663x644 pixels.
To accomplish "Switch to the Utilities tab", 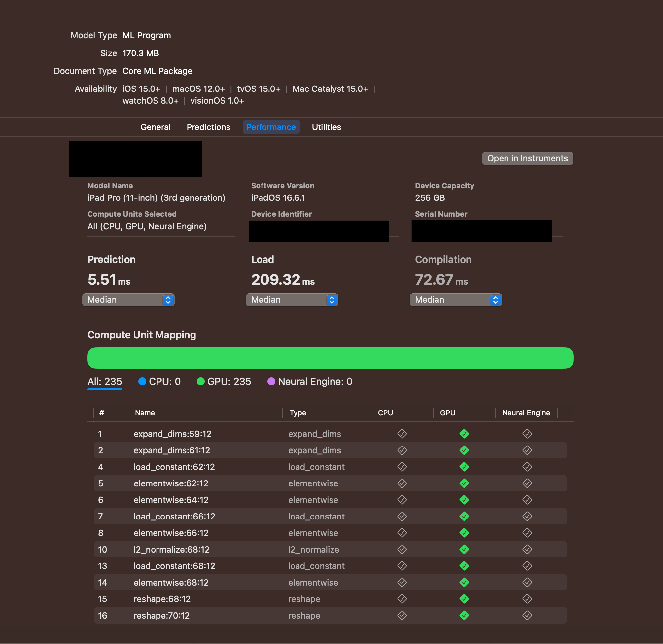I will [326, 127].
